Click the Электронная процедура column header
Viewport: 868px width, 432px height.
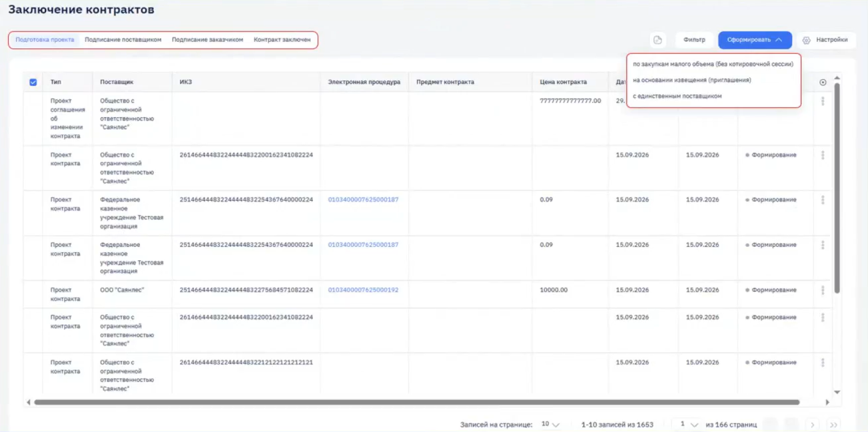pyautogui.click(x=364, y=83)
